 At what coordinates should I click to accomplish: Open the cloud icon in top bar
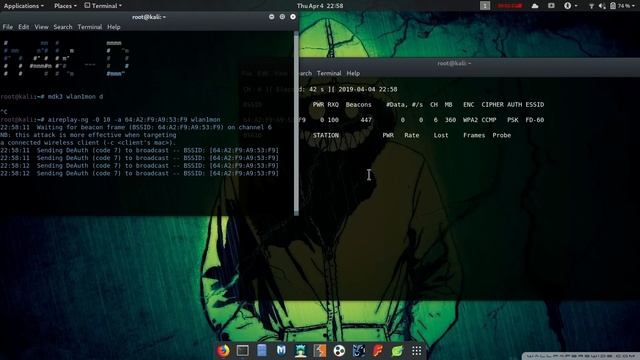[x=535, y=6]
